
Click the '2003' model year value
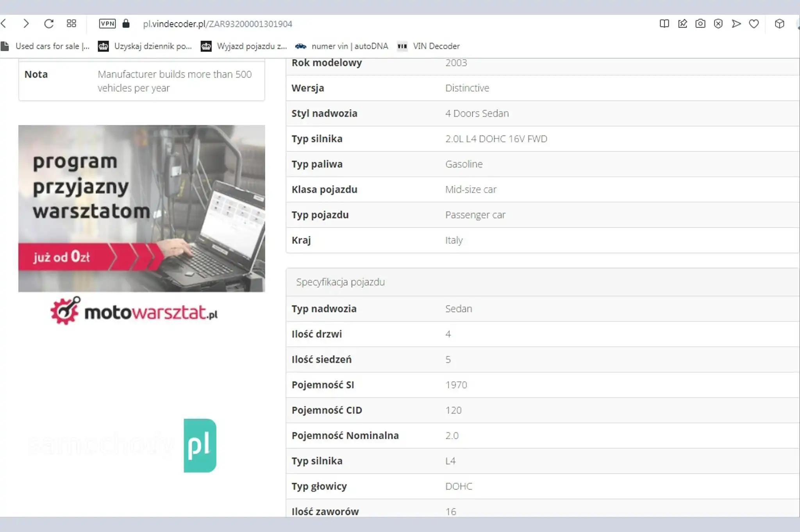tap(456, 63)
